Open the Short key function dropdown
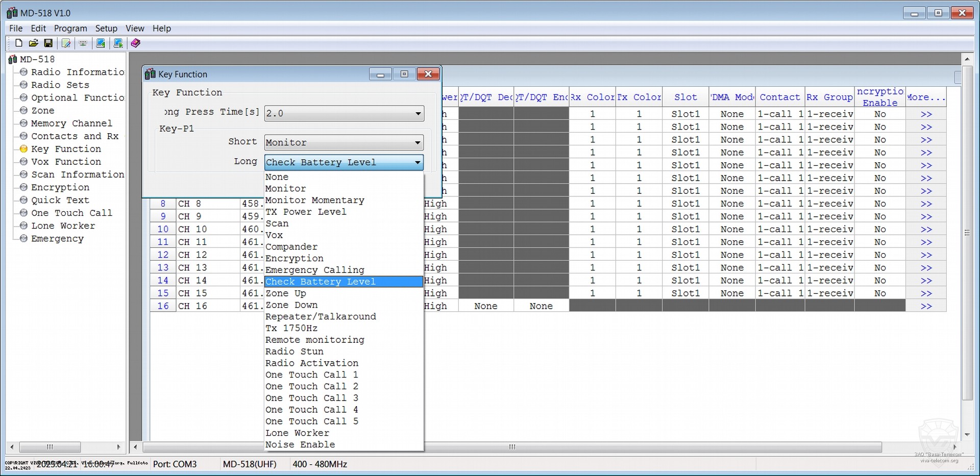 click(418, 142)
